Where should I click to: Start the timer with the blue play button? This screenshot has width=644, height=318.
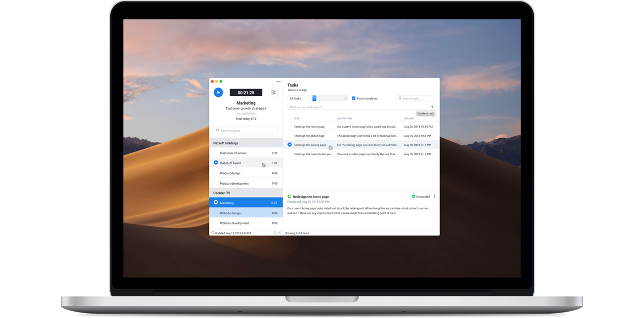click(219, 92)
